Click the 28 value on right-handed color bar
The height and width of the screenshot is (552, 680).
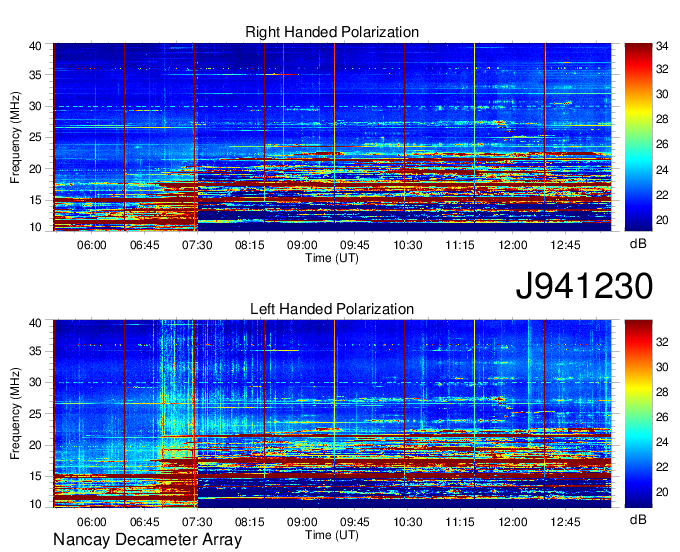[x=662, y=119]
